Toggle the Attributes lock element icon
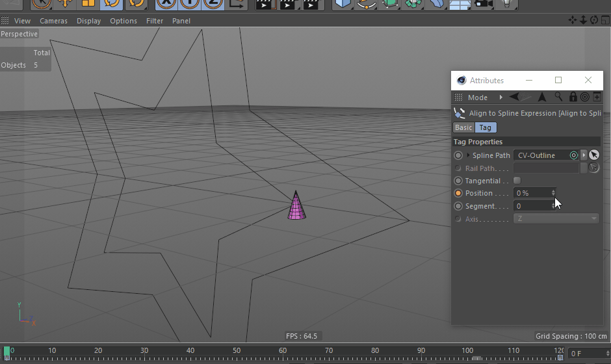The width and height of the screenshot is (611, 364). click(573, 97)
